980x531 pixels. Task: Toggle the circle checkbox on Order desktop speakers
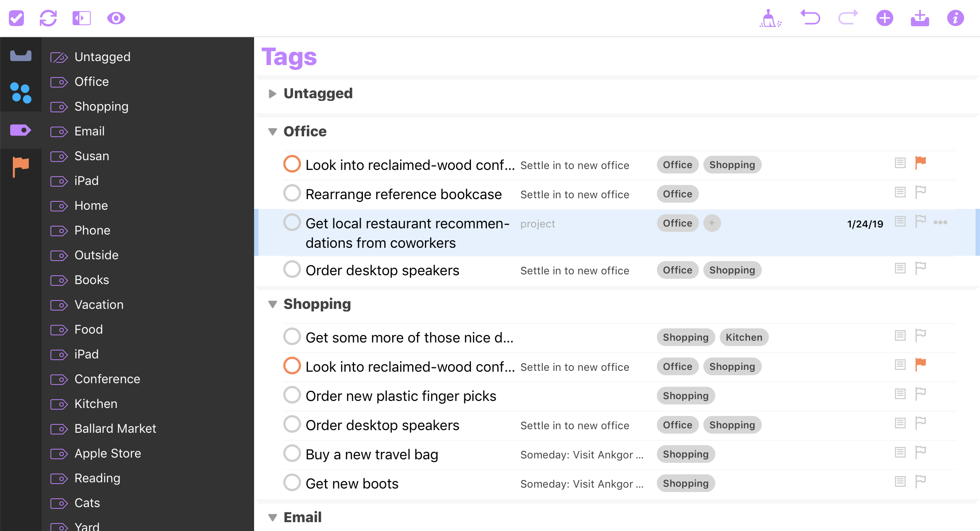click(x=292, y=270)
